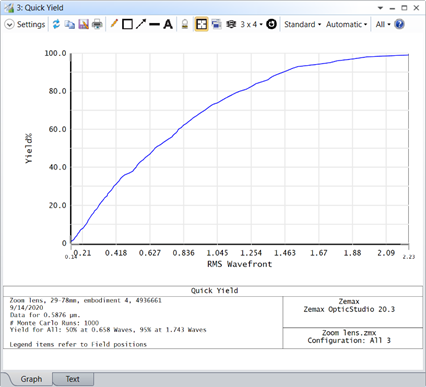Select the text annotation A tool

tap(168, 24)
